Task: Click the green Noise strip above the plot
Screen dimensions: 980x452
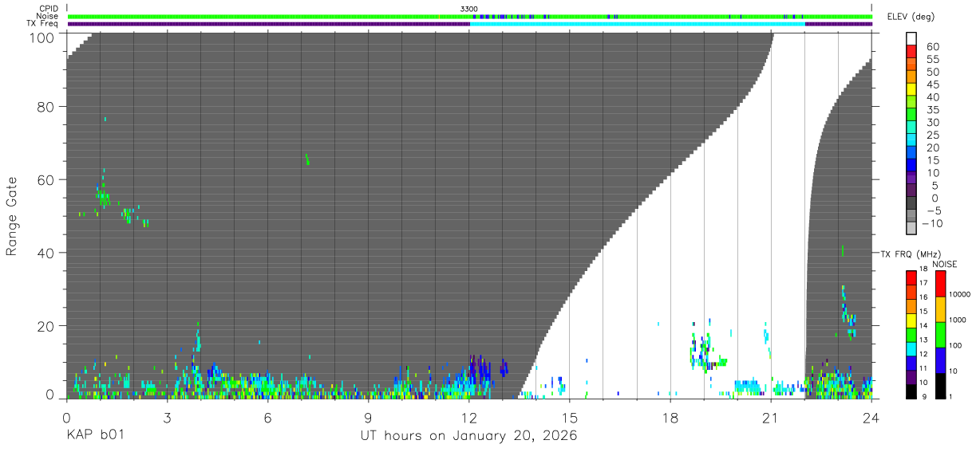Action: point(469,16)
